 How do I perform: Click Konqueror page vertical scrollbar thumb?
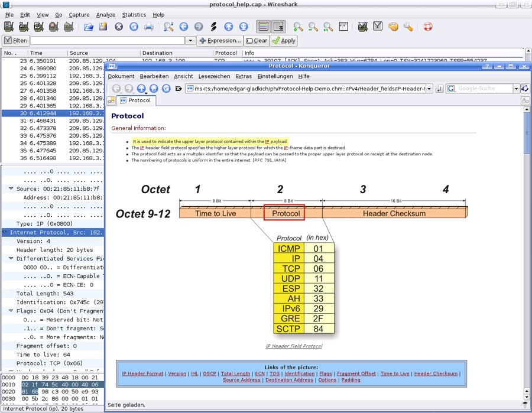coord(527,132)
